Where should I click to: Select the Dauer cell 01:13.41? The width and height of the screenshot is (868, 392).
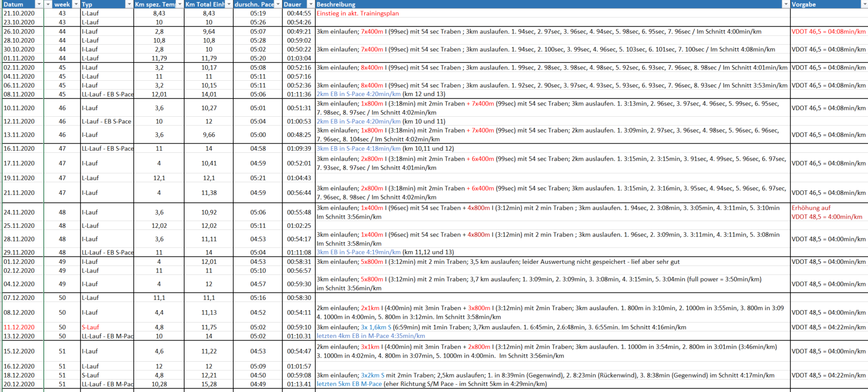[299, 384]
